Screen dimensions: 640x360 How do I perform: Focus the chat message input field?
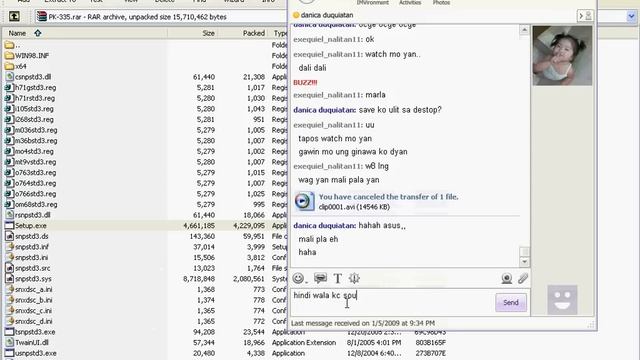pyautogui.click(x=392, y=302)
